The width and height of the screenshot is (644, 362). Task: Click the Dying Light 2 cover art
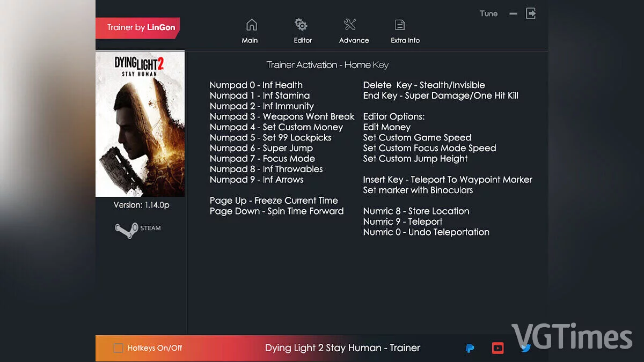tap(140, 123)
